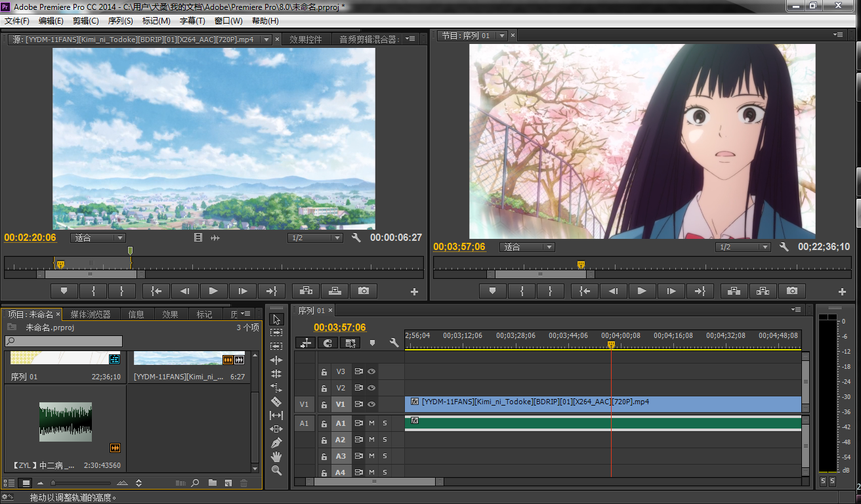The width and height of the screenshot is (861, 504).
Task: Play the Program monitor video
Action: (642, 291)
